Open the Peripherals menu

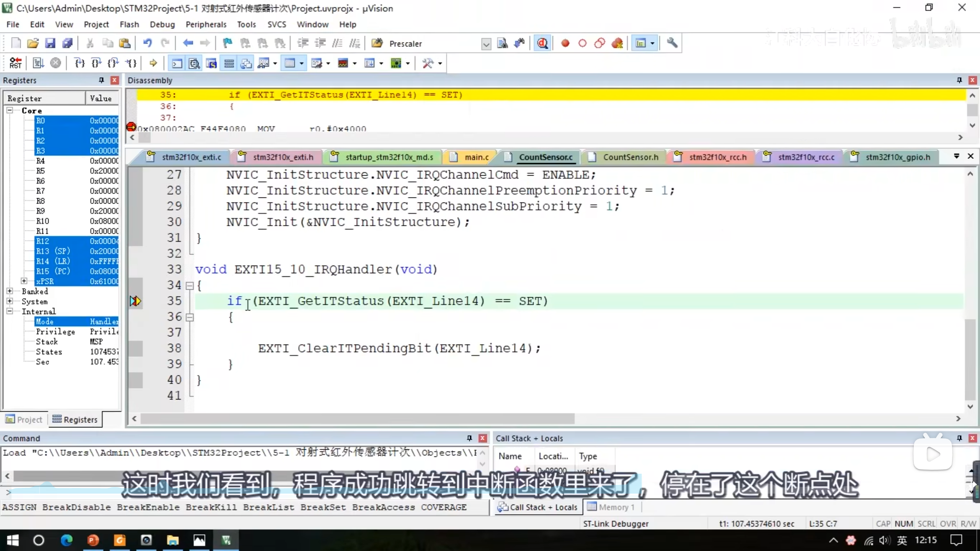[x=206, y=24]
